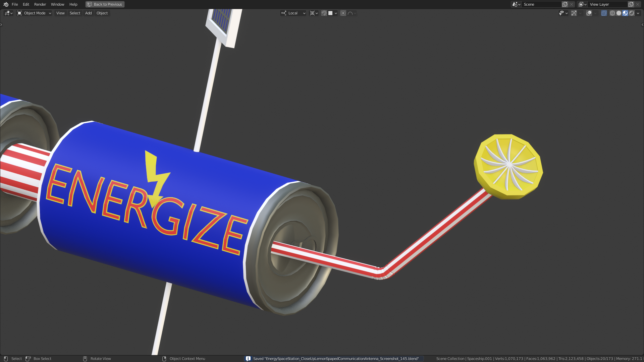Viewport: 644px width, 362px height.
Task: Open the editor type selector icon
Action: pyautogui.click(x=8, y=13)
